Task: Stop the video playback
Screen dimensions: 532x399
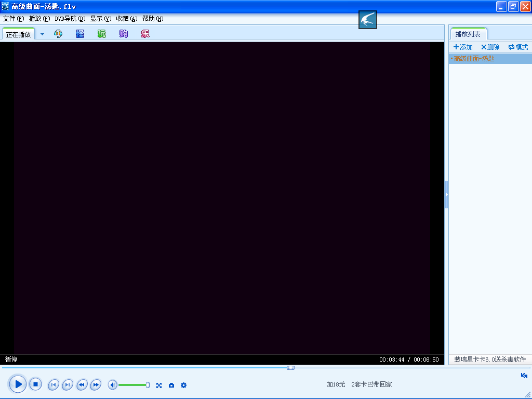Action: [x=35, y=384]
